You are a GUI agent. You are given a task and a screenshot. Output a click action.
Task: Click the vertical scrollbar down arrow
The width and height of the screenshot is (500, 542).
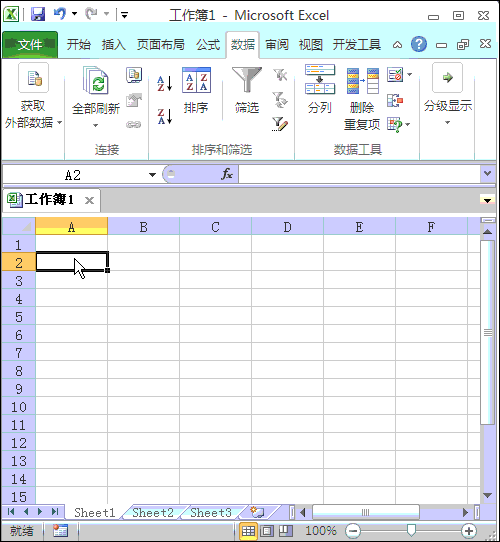[488, 495]
